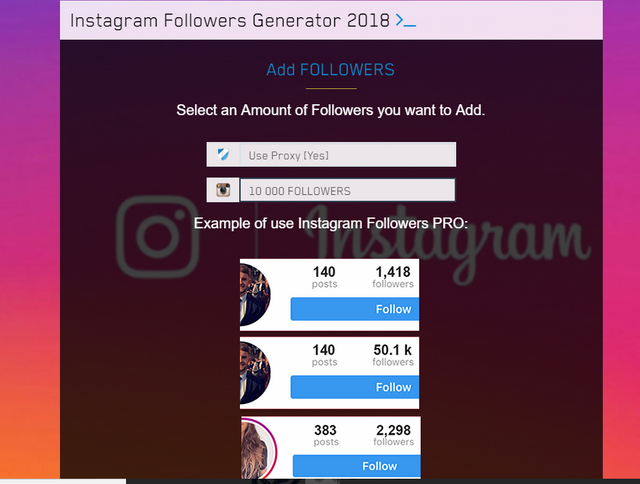This screenshot has height=484, width=640.
Task: Click the Add FOLLOWERS heading
Action: click(x=331, y=70)
